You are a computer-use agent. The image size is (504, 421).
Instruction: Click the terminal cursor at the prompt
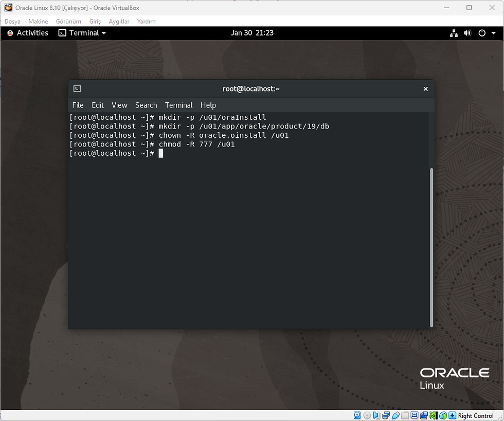tap(160, 153)
